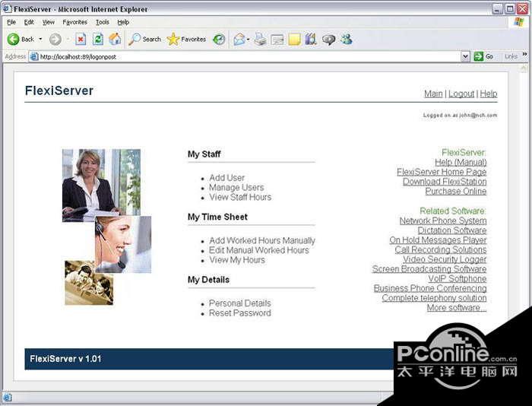Click the yellow note toolbar icon
Screen dimensions: 532x406
point(294,40)
